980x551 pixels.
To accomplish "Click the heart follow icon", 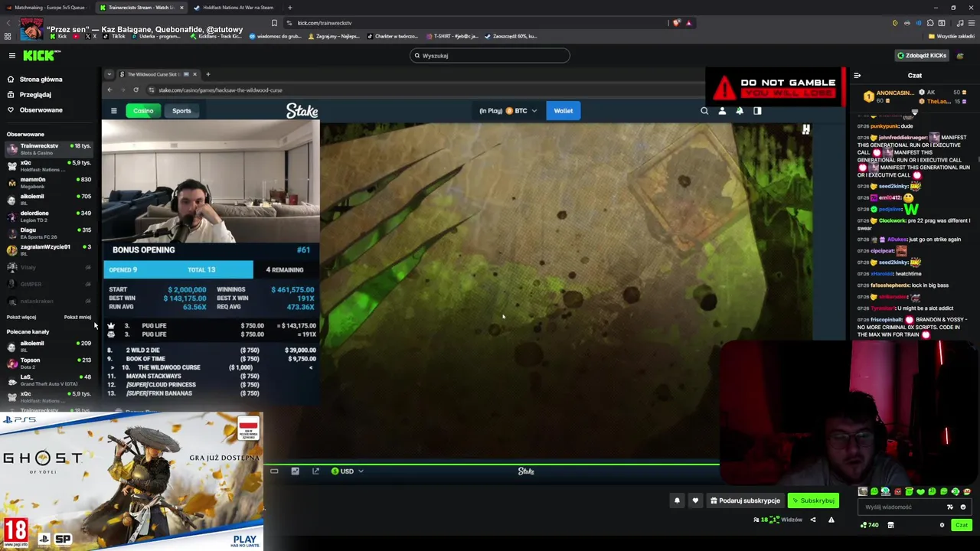I will [695, 500].
